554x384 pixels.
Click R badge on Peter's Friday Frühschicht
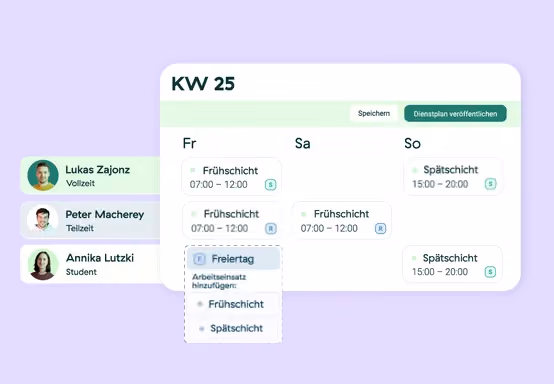(x=271, y=229)
